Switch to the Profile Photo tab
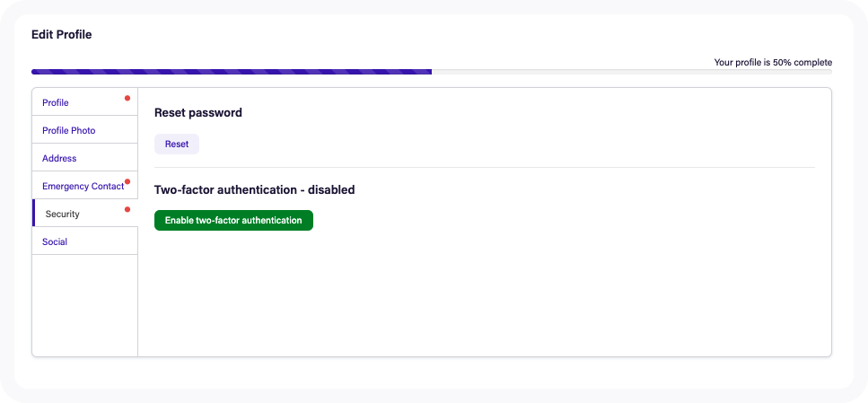Screen dimensions: 868x403 click(84, 130)
